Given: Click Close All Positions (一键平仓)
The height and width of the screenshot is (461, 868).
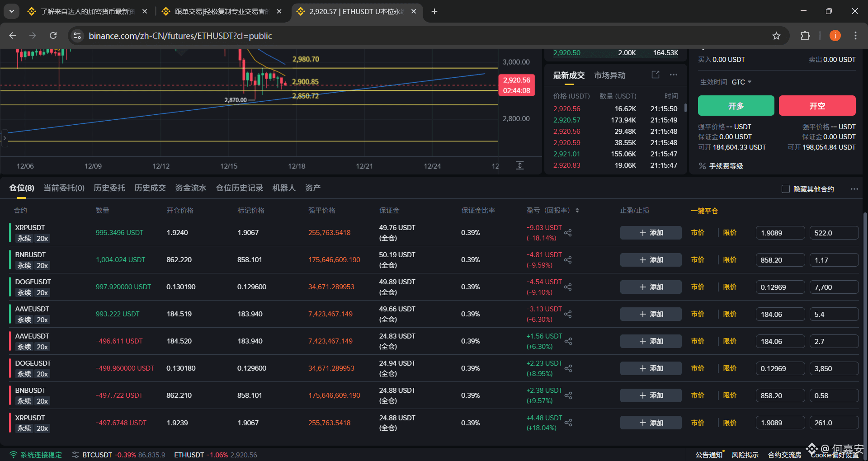Looking at the screenshot, I should click(704, 211).
